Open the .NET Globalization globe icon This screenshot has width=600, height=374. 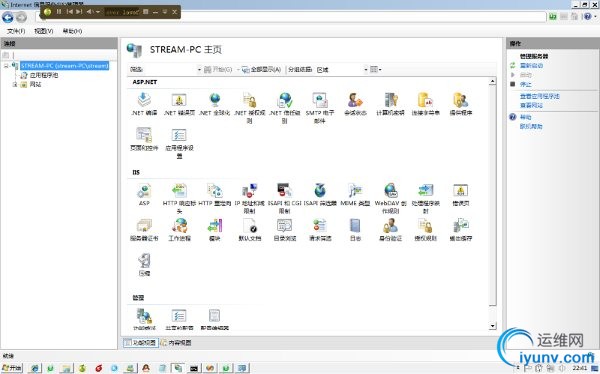coord(215,100)
